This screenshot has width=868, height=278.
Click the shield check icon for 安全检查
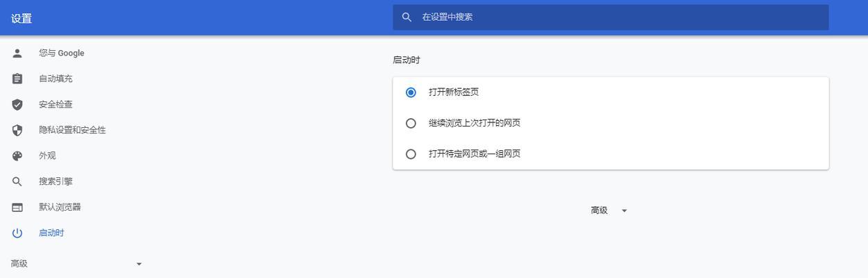point(17,105)
